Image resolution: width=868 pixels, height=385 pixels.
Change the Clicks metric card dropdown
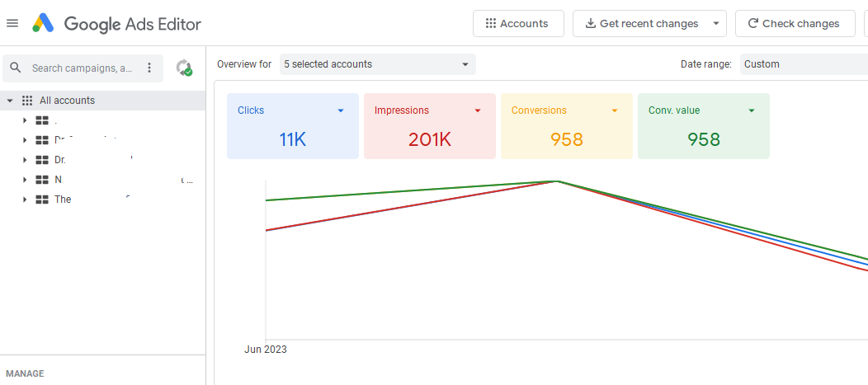[x=340, y=110]
